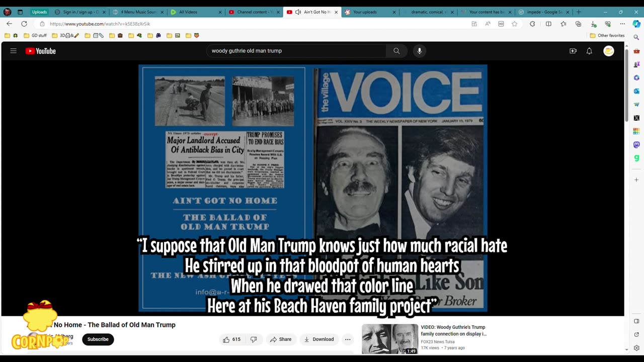Open the YouTube guide hamburger menu

[14, 51]
